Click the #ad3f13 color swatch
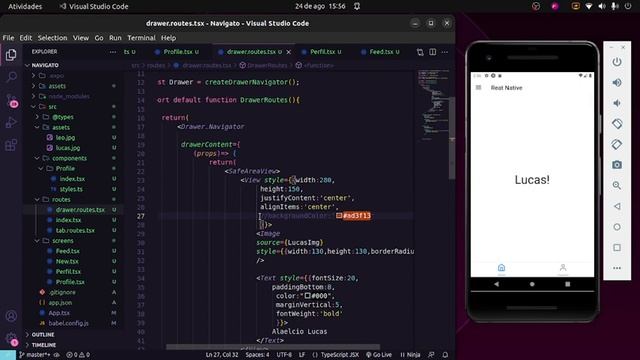 pyautogui.click(x=339, y=216)
